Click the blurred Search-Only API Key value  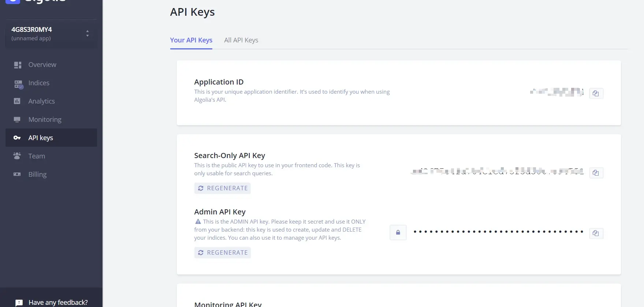(x=497, y=171)
